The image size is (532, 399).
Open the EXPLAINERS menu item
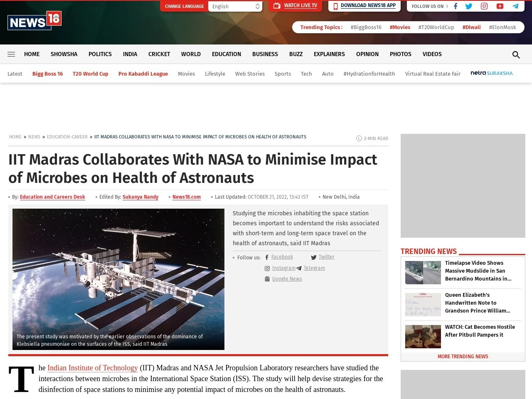pyautogui.click(x=329, y=54)
